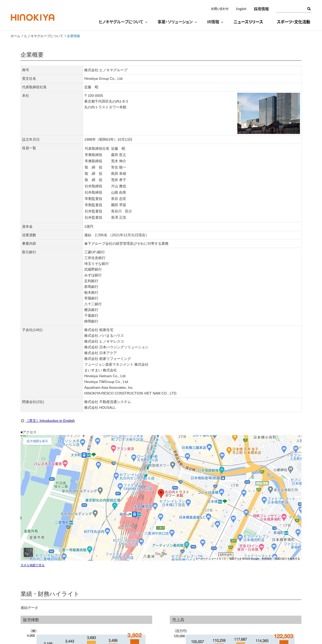Click the 122,503 bar in 売上高 chart

[x=284, y=642]
